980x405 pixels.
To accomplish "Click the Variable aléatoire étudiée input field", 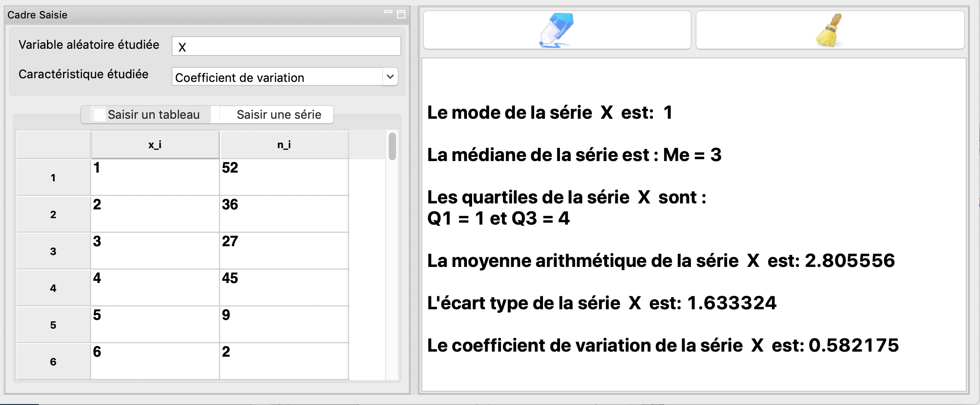I will [286, 46].
